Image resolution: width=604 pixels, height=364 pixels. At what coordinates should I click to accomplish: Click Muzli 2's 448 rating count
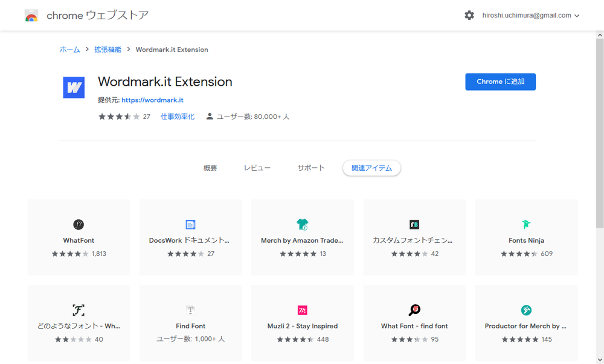(323, 339)
